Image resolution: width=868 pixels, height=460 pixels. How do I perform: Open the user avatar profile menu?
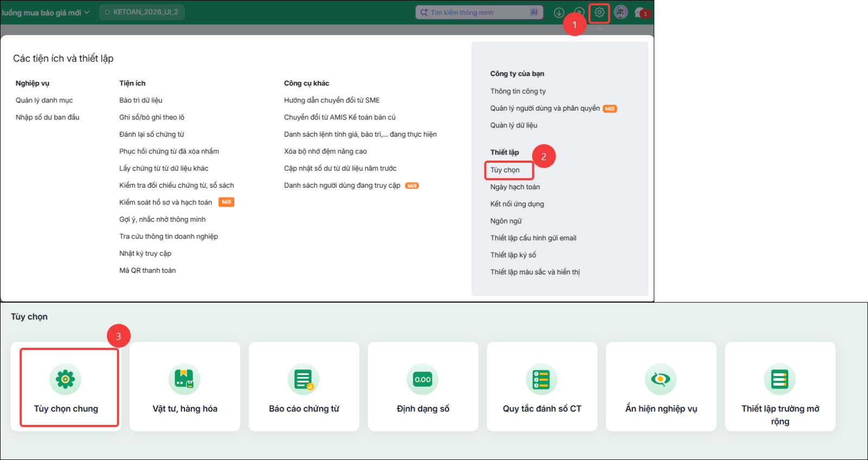point(621,12)
